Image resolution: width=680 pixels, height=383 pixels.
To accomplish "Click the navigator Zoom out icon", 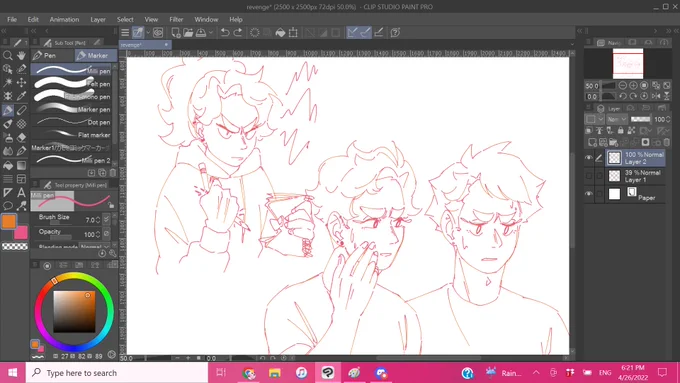I will click(x=623, y=85).
